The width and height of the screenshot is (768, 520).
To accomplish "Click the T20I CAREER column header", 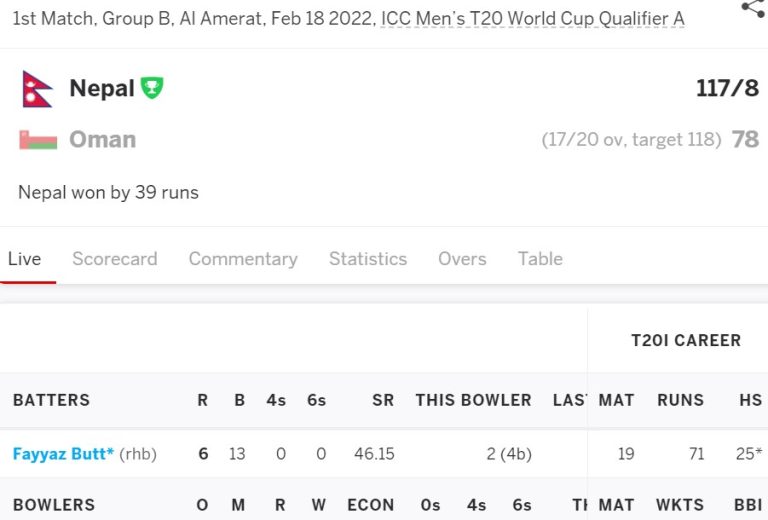I will [686, 341].
